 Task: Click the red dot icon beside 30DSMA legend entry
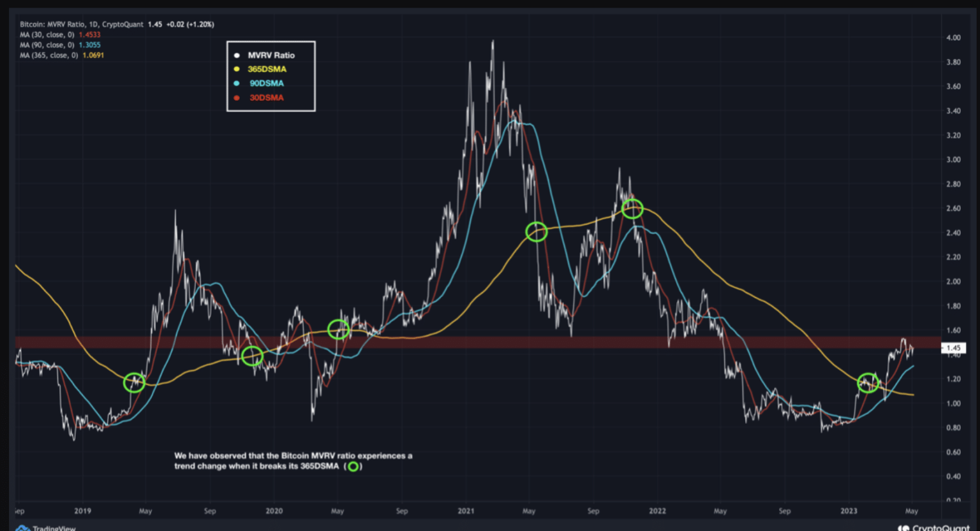click(x=237, y=98)
